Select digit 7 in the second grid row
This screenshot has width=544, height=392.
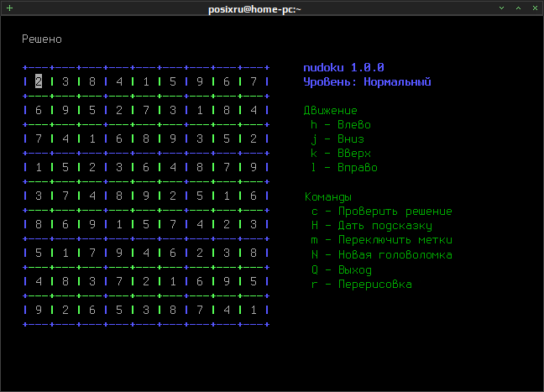146,110
